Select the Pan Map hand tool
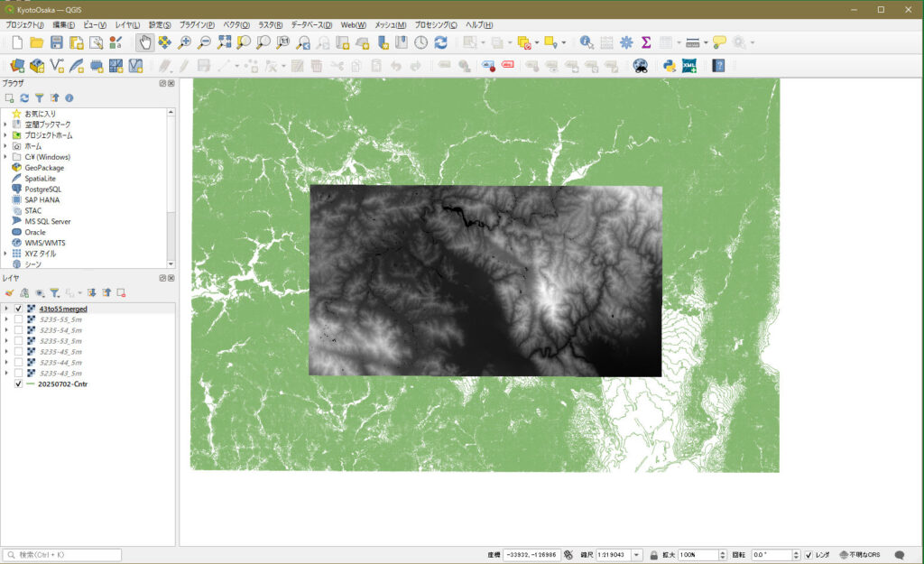Screen dimensions: 924x564 pyautogui.click(x=145, y=42)
